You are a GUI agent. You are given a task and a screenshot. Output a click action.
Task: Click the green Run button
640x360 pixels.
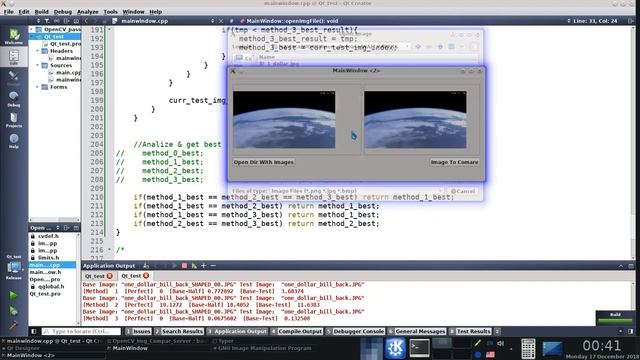tap(13, 295)
